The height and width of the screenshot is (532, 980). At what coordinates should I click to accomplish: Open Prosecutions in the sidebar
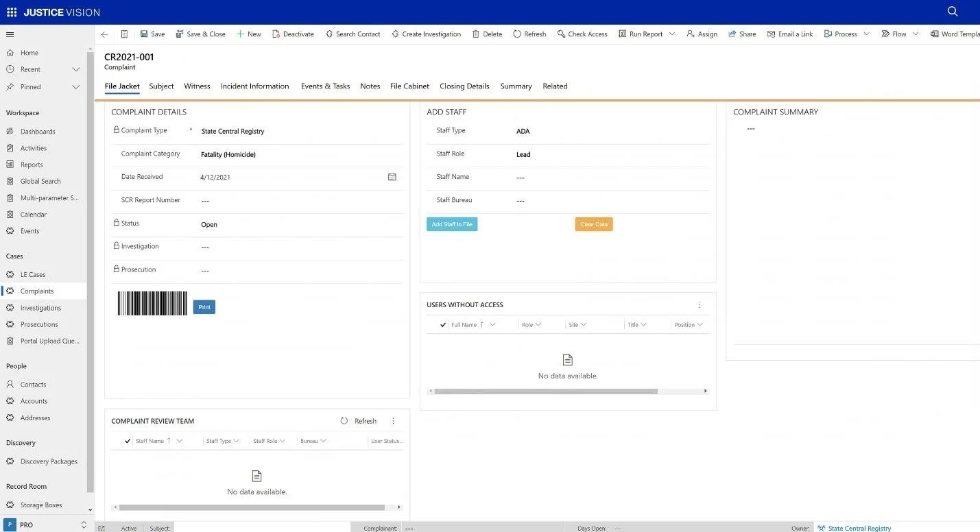point(39,324)
